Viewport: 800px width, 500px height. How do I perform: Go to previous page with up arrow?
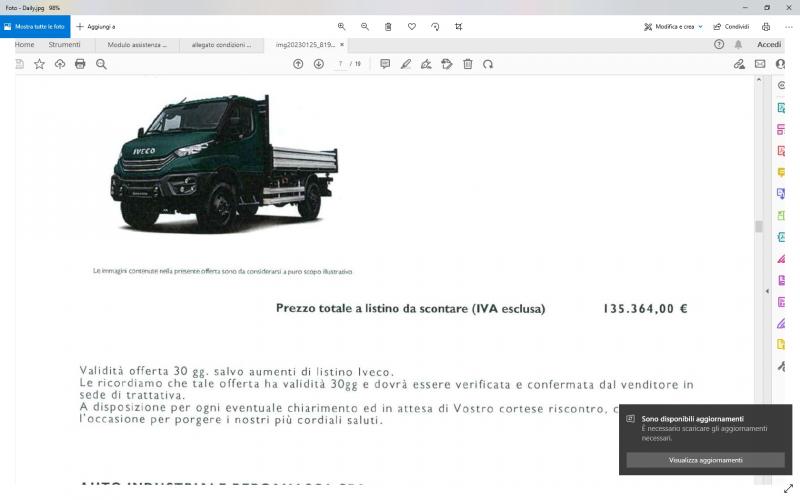(298, 64)
